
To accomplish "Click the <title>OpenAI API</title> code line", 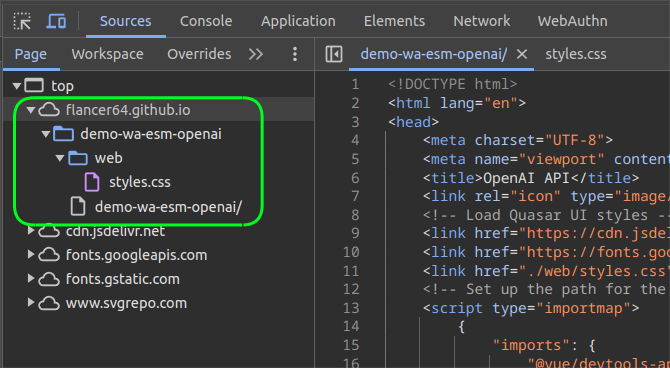I will coord(531,178).
